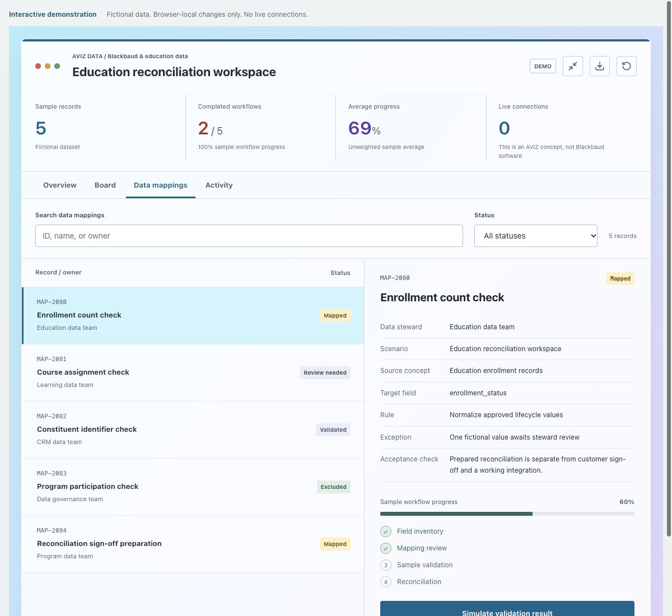Click the Completed workflows 2 / 5 value

(x=211, y=129)
